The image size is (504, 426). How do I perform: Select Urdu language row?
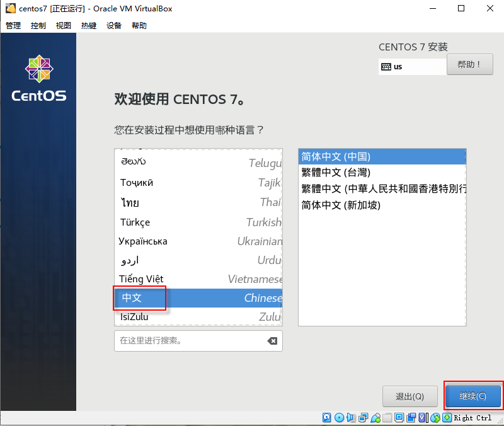pos(198,260)
